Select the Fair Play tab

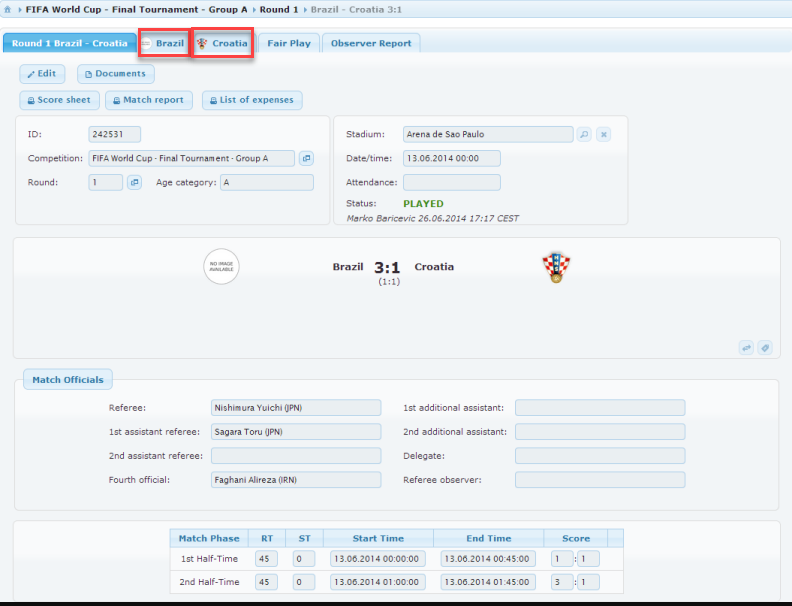coord(289,44)
